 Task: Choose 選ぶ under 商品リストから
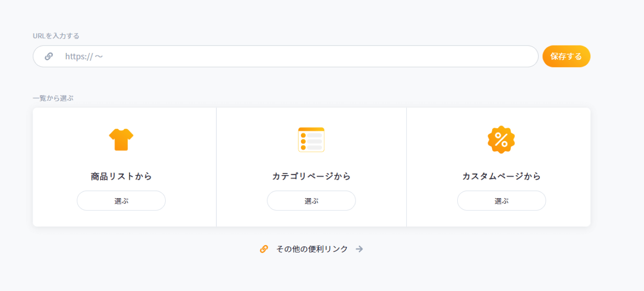[x=121, y=201]
